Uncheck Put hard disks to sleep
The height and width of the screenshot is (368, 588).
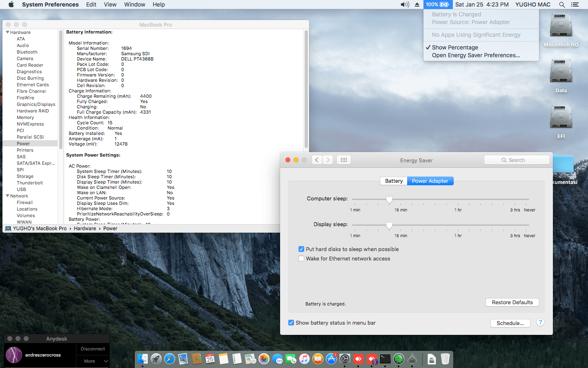[301, 249]
